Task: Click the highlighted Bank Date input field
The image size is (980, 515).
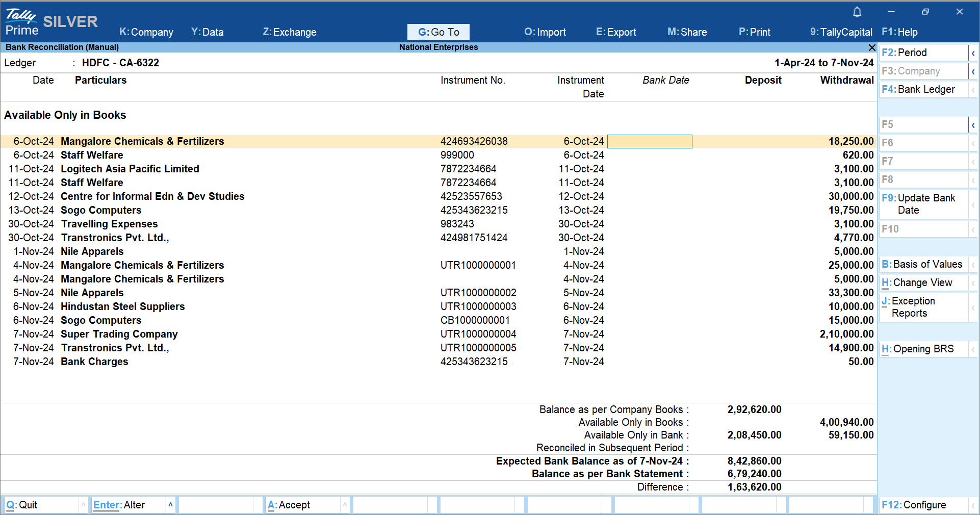Action: coord(650,141)
